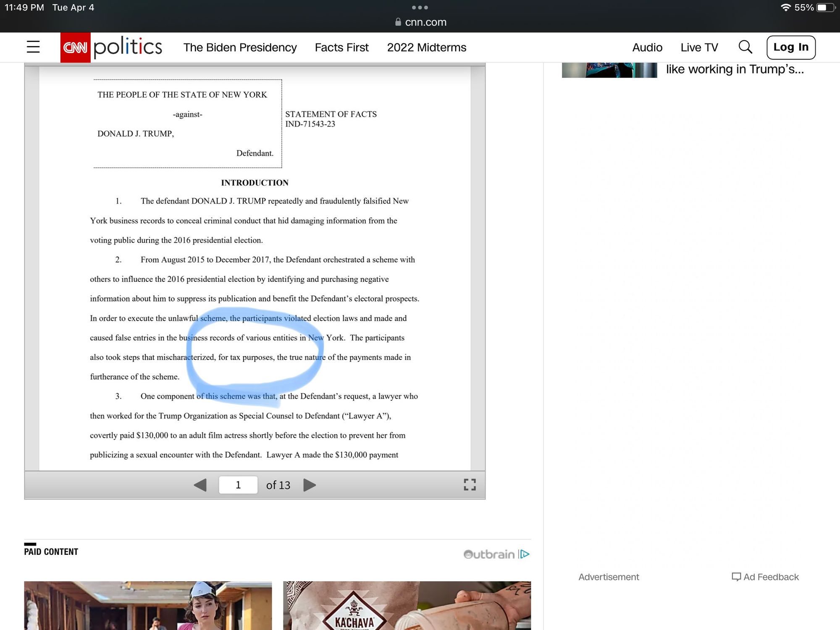Open The Biden Presidency section

point(240,47)
